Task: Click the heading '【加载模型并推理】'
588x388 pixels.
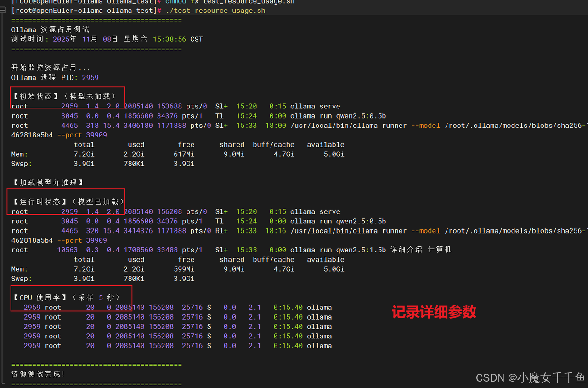Action: (x=47, y=183)
